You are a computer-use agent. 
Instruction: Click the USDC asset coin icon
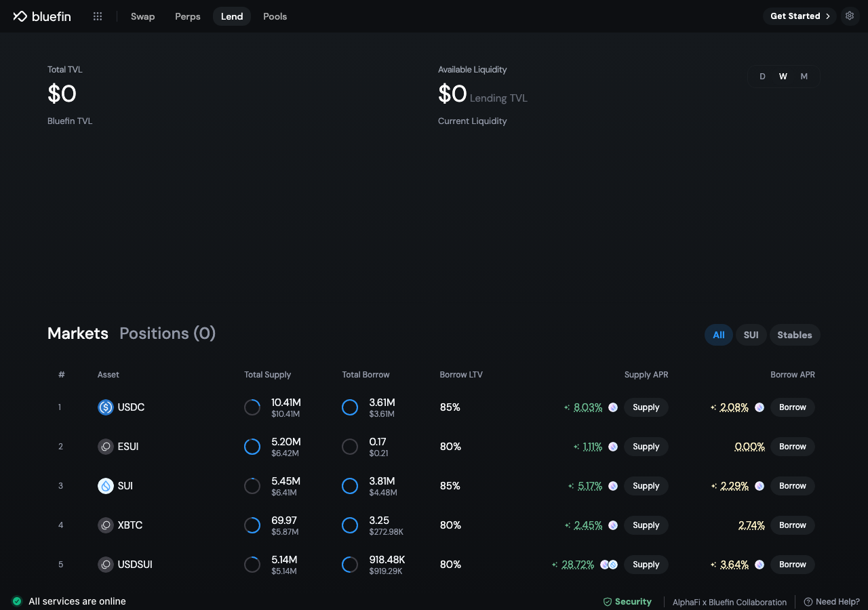pyautogui.click(x=106, y=407)
